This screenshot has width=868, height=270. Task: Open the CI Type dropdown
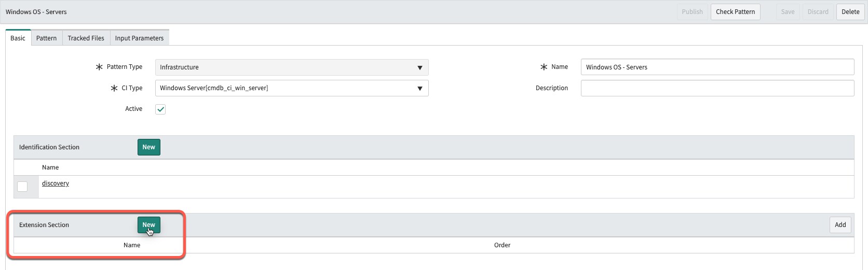[292, 88]
